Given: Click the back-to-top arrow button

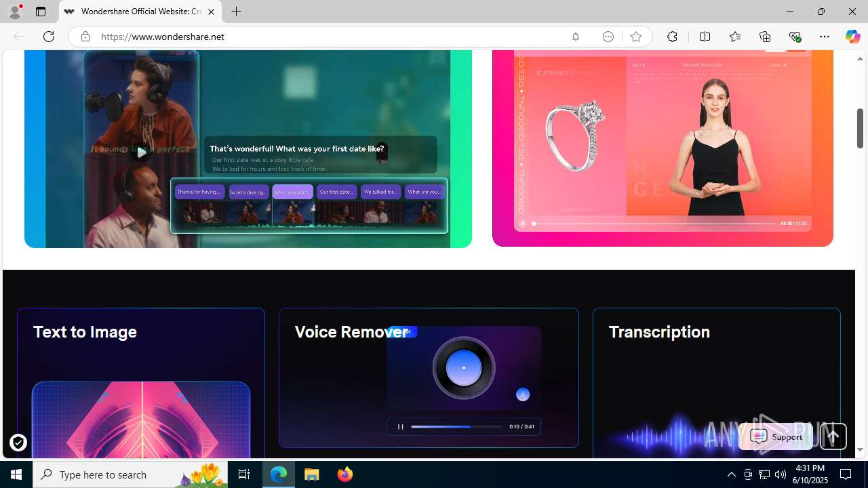Looking at the screenshot, I should pos(833,436).
